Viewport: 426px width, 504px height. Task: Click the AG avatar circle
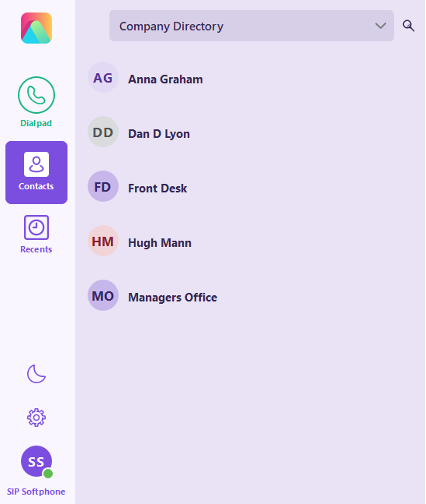[x=103, y=77]
